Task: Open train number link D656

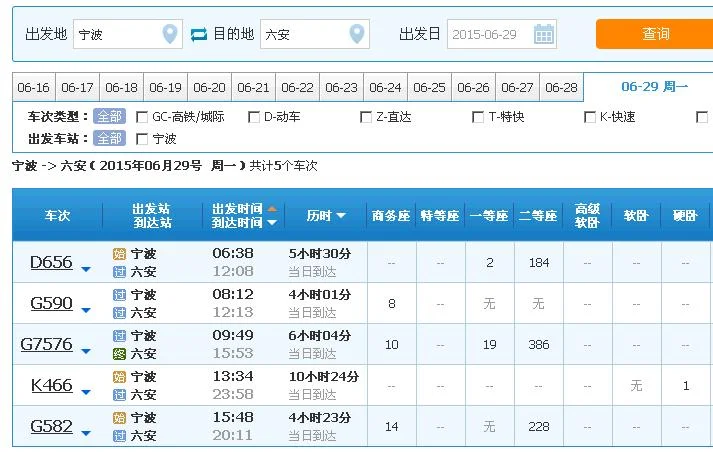Action: tap(51, 262)
